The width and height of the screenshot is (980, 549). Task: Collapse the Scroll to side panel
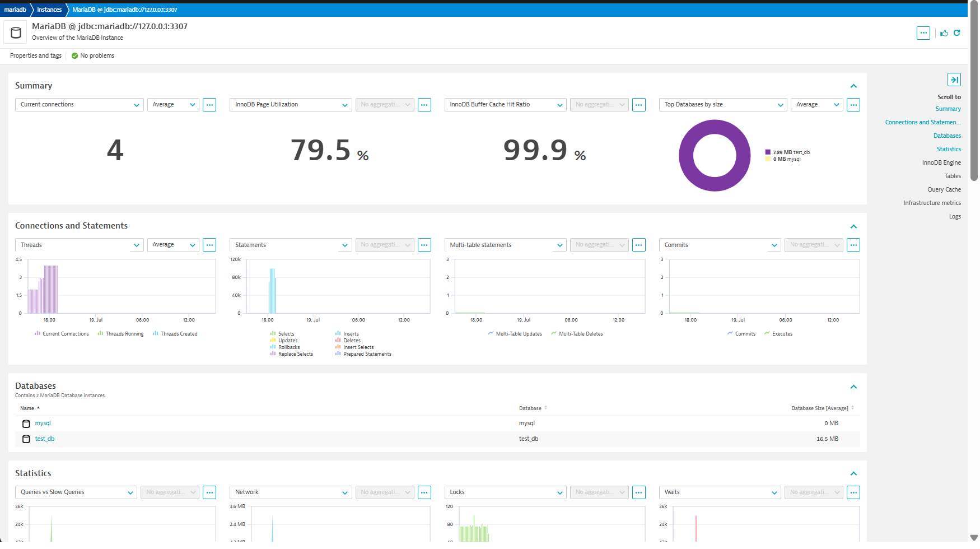point(954,80)
